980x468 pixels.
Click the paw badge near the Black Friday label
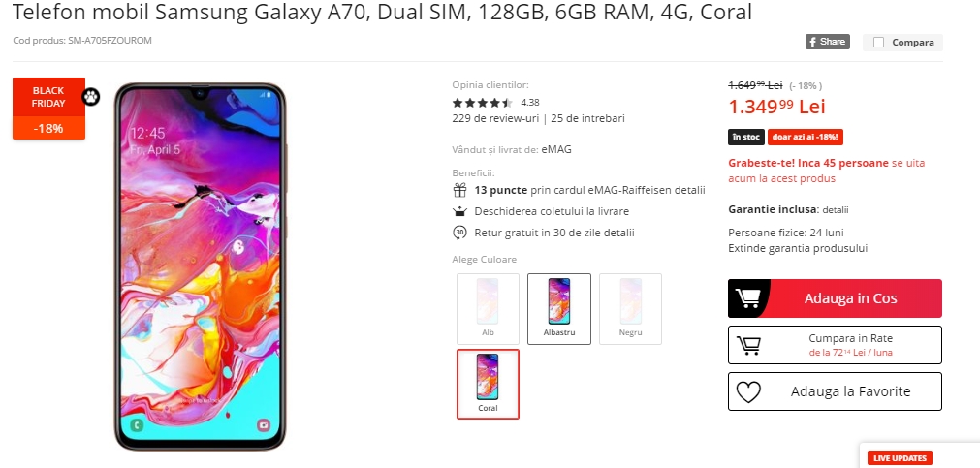pyautogui.click(x=90, y=97)
